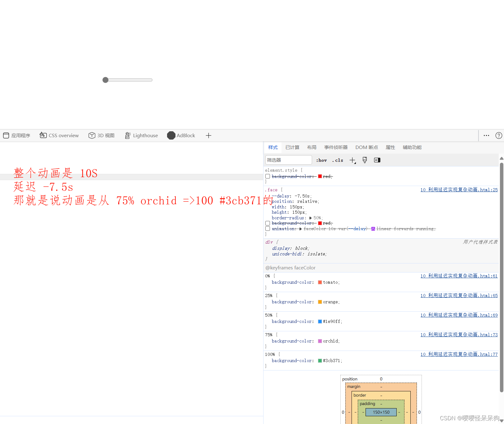Switch to the 已计算 (Computed) tab
504x424 pixels.
292,147
